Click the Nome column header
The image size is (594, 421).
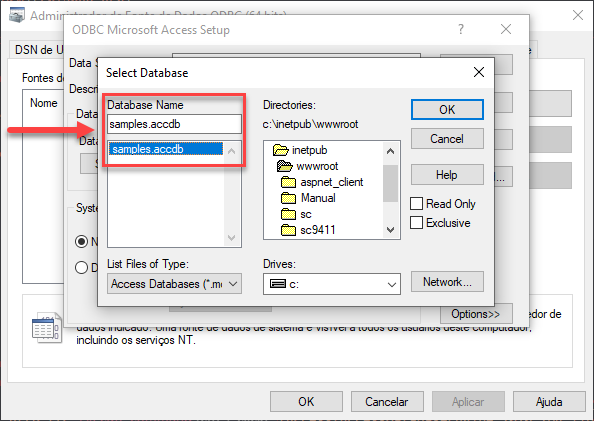pyautogui.click(x=44, y=103)
